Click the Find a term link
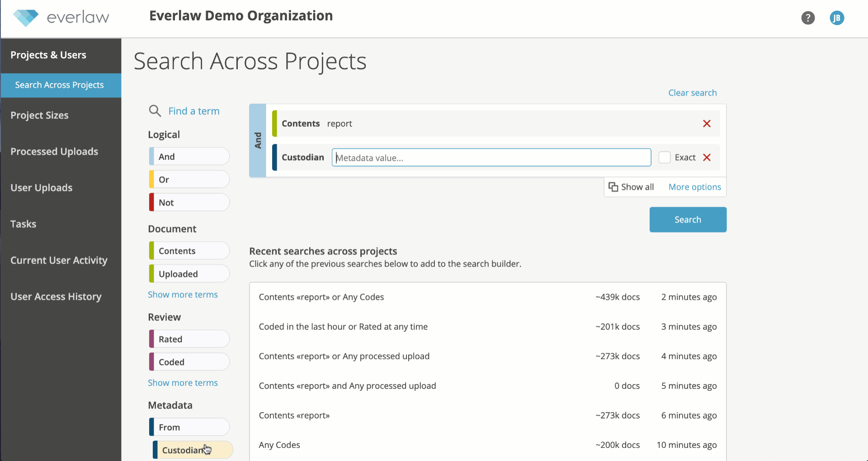This screenshot has width=868, height=461. tap(193, 111)
